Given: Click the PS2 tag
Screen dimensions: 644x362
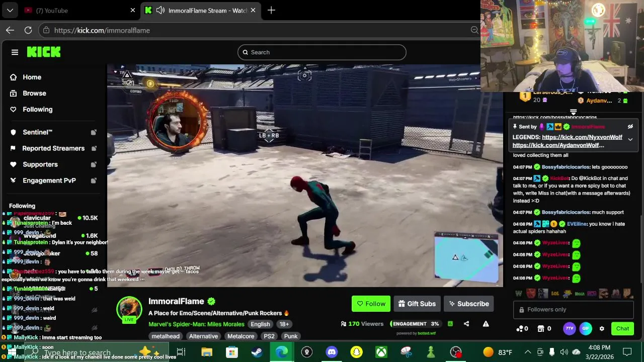Looking at the screenshot, I should click(x=269, y=336).
